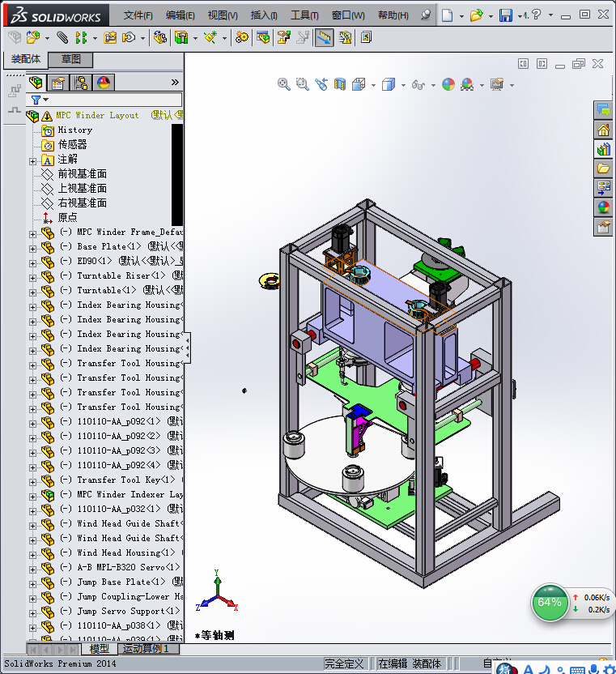Open the view orientation cube dropdown
The image size is (616, 674).
pos(403,85)
